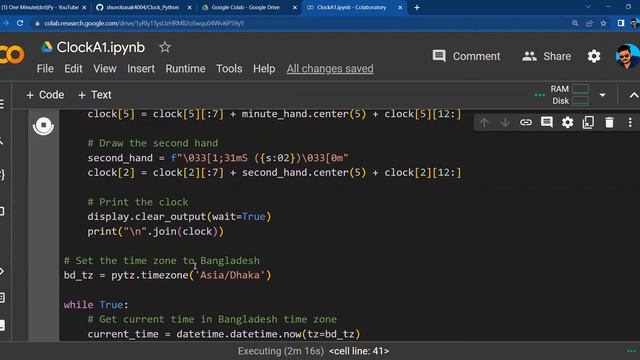Screen dimensions: 640x360
Task: Click the "# Draw the second hand" comment
Action: 153,143
